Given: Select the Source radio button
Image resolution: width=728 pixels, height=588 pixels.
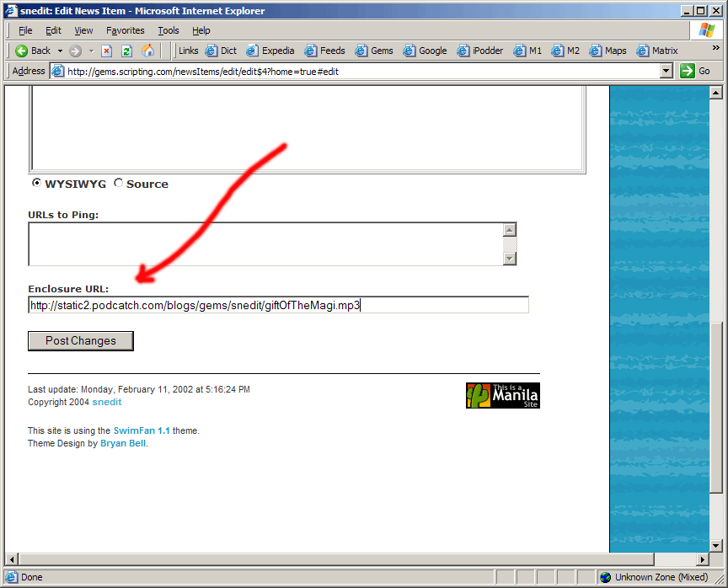Looking at the screenshot, I should point(118,183).
